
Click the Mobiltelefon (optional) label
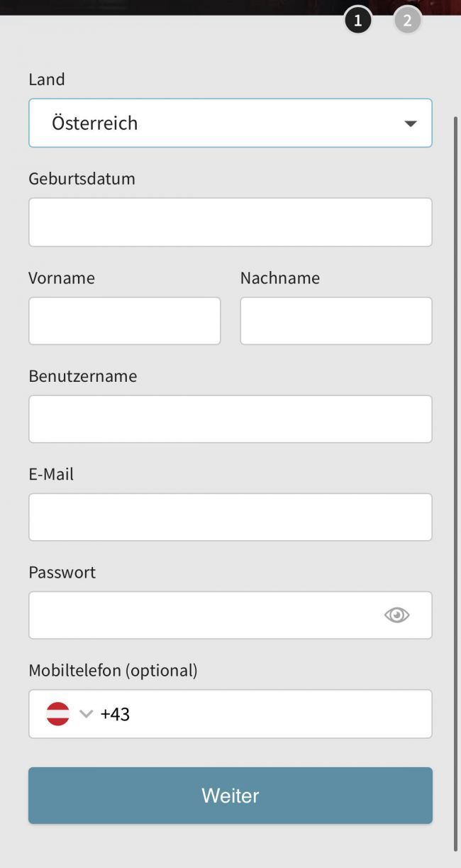pos(113,670)
